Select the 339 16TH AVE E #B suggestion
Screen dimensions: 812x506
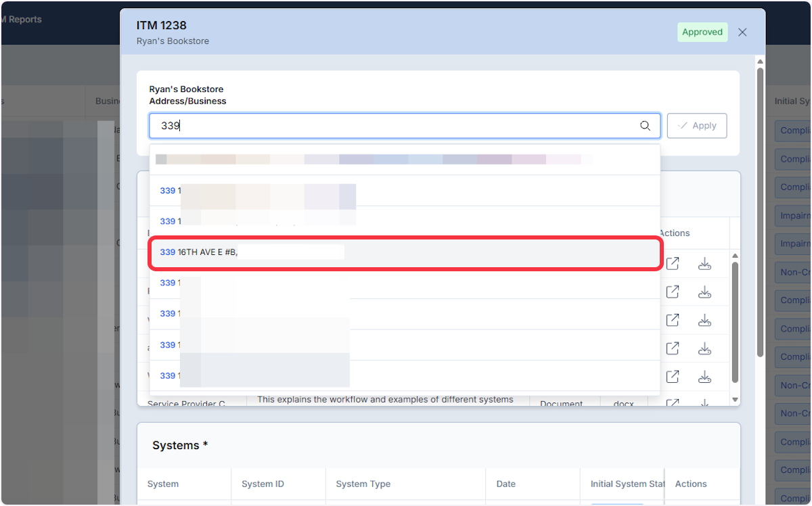(x=405, y=252)
